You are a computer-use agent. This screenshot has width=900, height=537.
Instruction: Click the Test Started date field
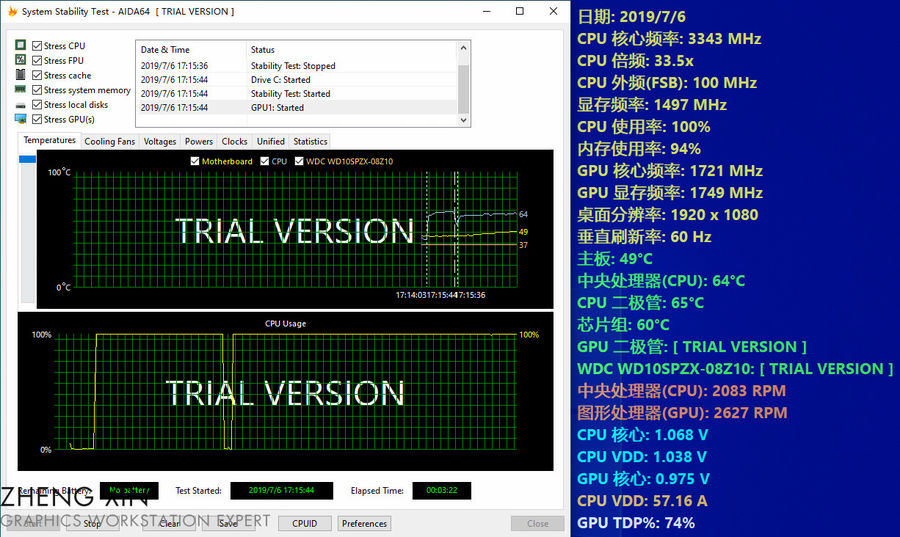click(281, 491)
